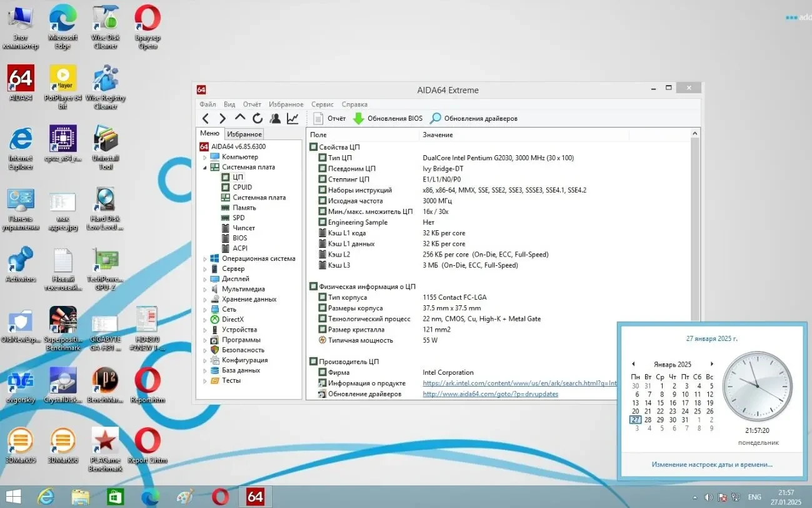The width and height of the screenshot is (812, 508).
Task: Collapse the Системная плата tree node
Action: pos(205,168)
